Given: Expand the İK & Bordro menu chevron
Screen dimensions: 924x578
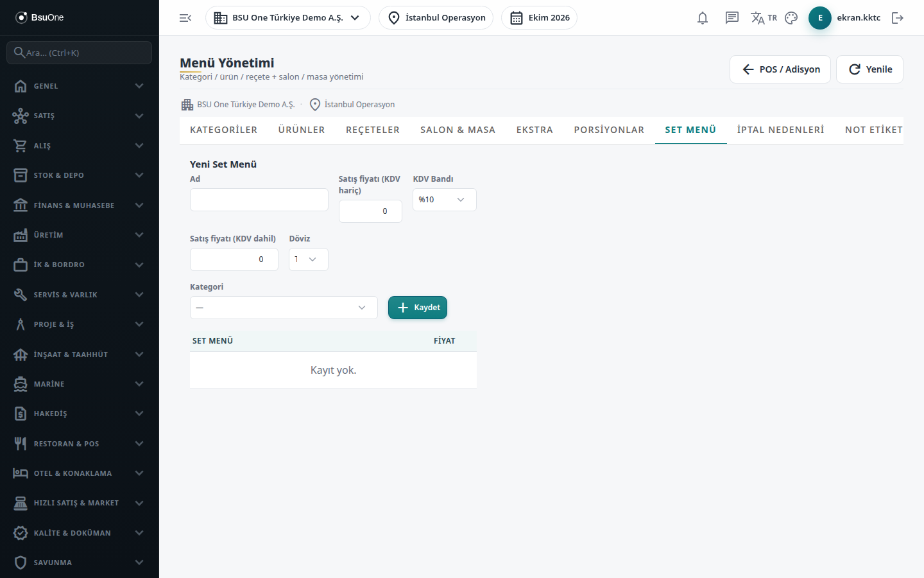Looking at the screenshot, I should tap(139, 265).
